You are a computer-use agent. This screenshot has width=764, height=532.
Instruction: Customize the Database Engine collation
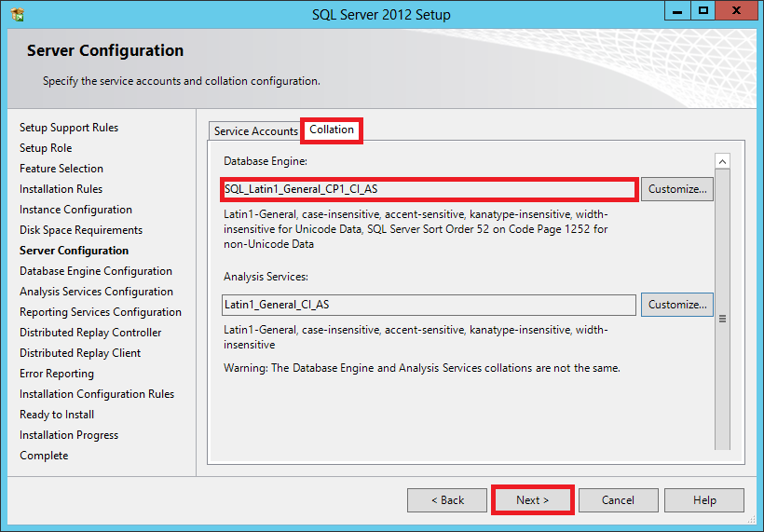pyautogui.click(x=676, y=189)
